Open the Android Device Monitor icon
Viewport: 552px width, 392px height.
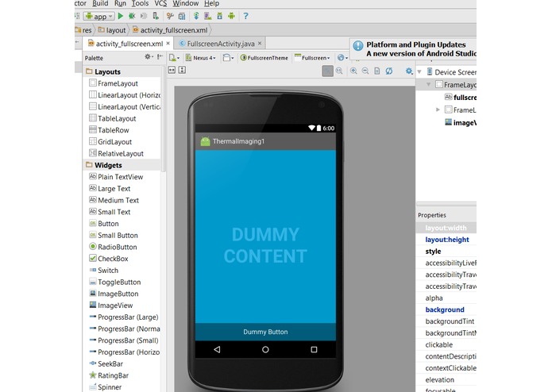click(x=231, y=16)
